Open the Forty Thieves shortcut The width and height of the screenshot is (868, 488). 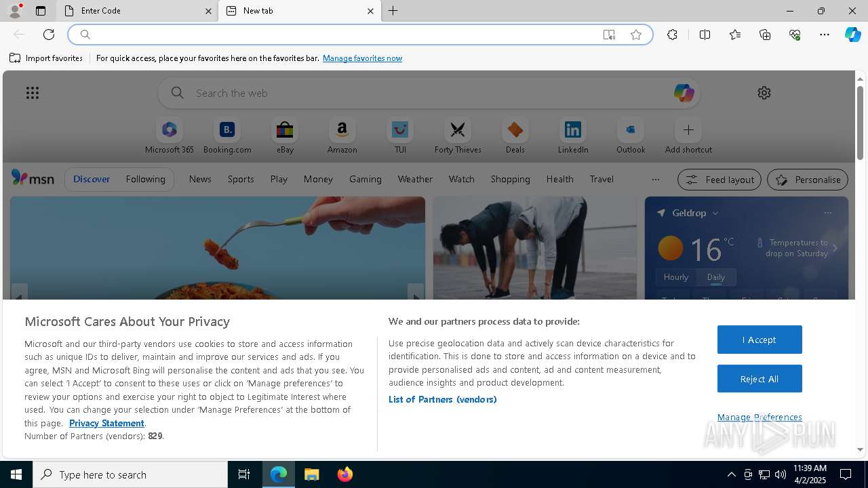(x=458, y=136)
